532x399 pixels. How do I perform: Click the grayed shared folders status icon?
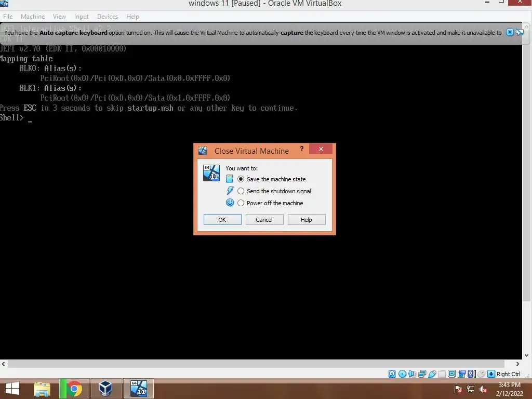(x=442, y=374)
